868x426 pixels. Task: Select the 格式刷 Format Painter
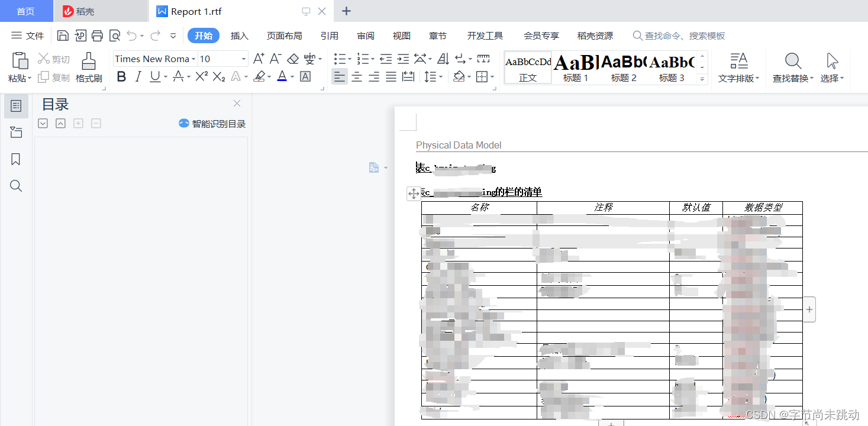[x=89, y=67]
